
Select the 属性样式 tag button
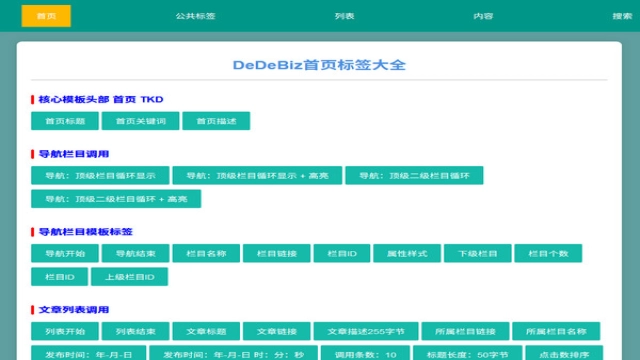407,253
